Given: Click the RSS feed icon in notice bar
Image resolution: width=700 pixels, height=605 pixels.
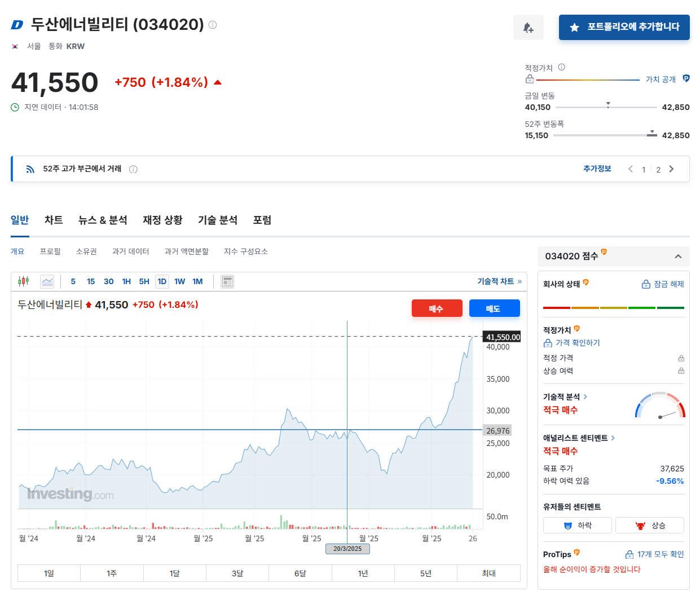Looking at the screenshot, I should (x=30, y=169).
